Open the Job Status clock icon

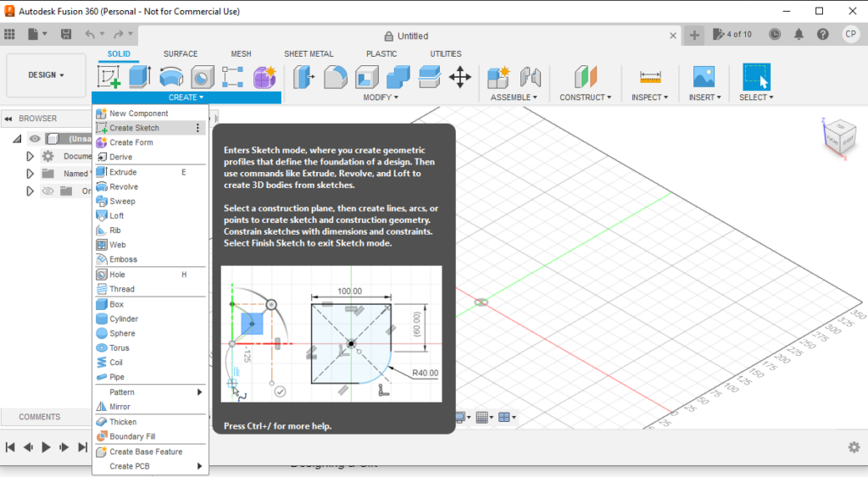click(775, 35)
